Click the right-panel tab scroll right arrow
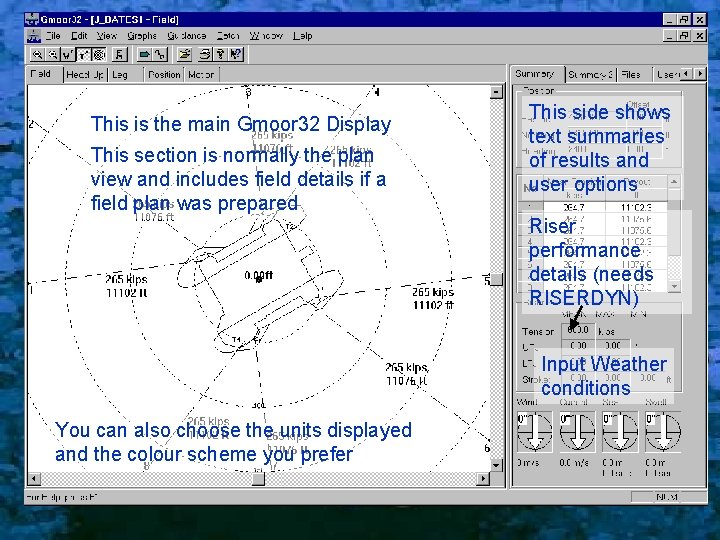Screen dimensions: 720x540 (x=700, y=73)
